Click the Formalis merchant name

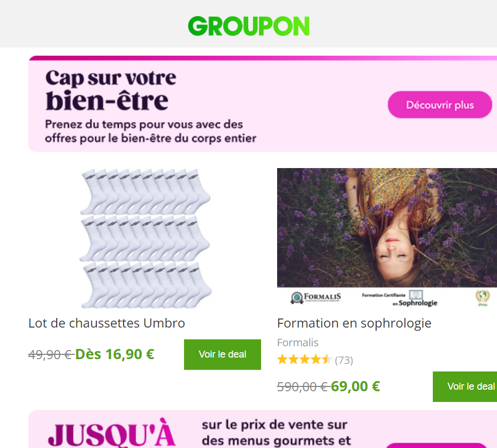pyautogui.click(x=297, y=343)
